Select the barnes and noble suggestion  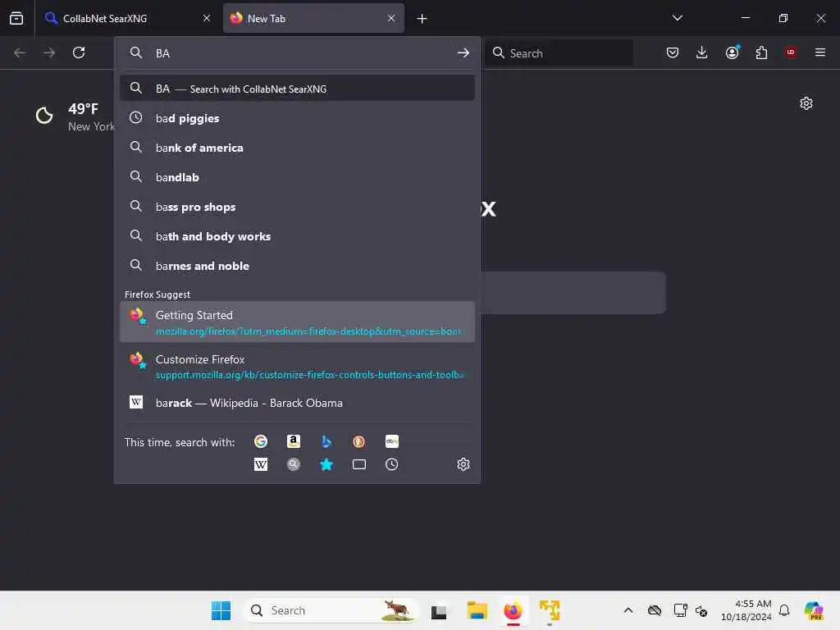[297, 265]
